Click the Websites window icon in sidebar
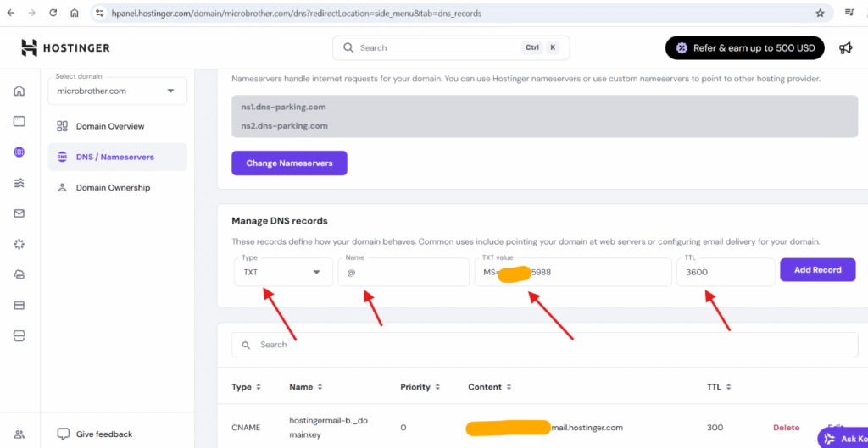868x448 pixels. [19, 121]
